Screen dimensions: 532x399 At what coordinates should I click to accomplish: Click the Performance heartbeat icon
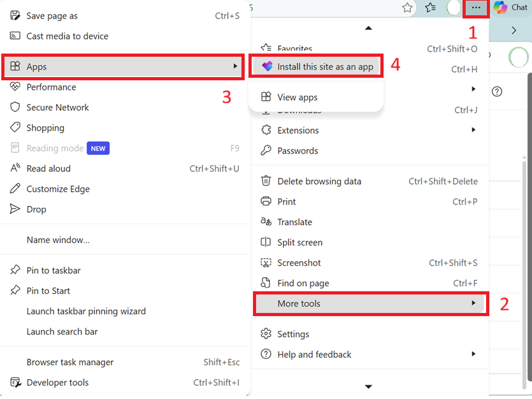pos(15,87)
